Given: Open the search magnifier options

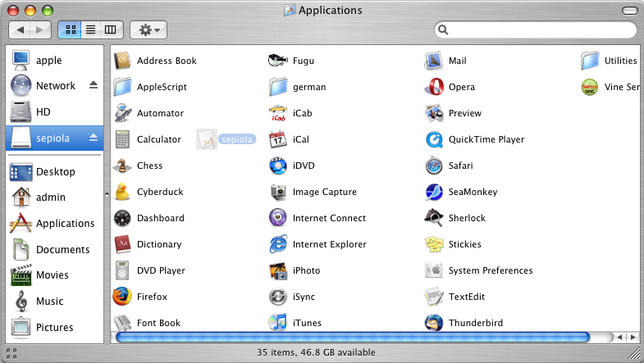Looking at the screenshot, I should click(x=443, y=29).
